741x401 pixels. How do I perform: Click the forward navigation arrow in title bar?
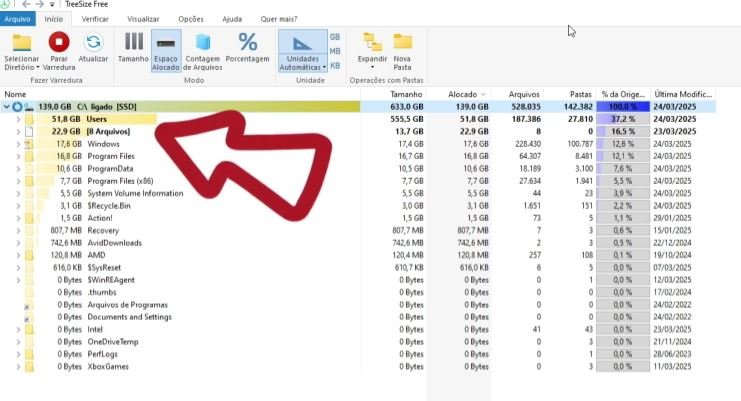click(40, 4)
